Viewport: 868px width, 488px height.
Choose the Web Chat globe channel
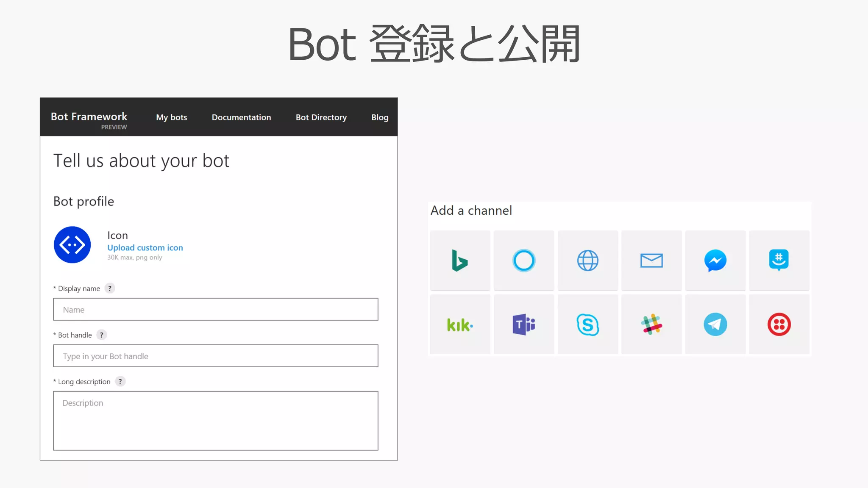click(588, 261)
